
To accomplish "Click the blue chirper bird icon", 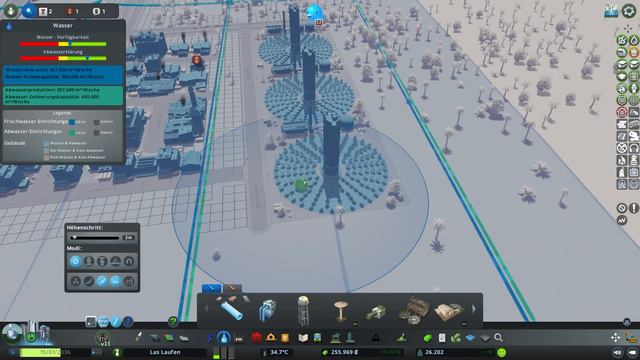I will (314, 13).
